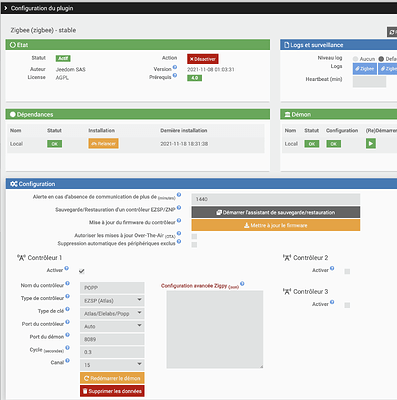Screen dimensions: 397x400
Task: Click the Cycle field showing 0.3
Action: 112,352
